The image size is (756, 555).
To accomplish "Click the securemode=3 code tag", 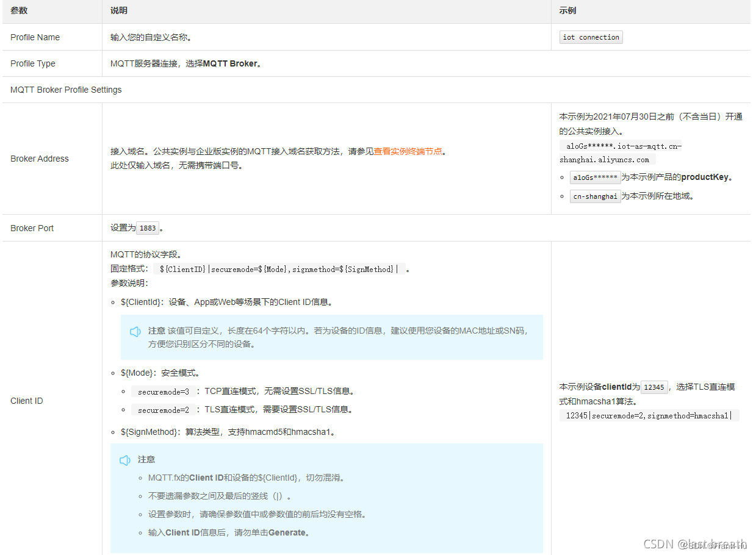I will 163,392.
